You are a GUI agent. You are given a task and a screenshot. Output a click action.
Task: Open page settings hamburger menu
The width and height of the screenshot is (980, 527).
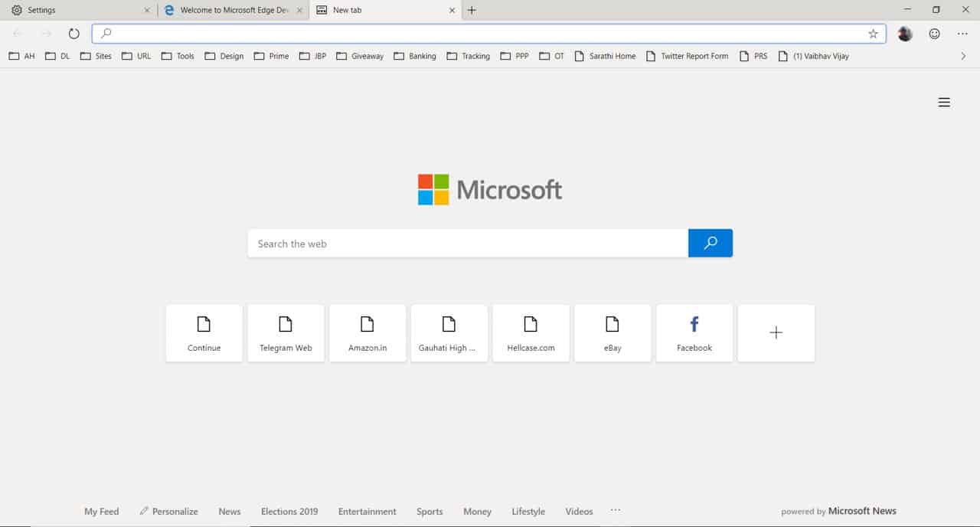click(x=944, y=102)
